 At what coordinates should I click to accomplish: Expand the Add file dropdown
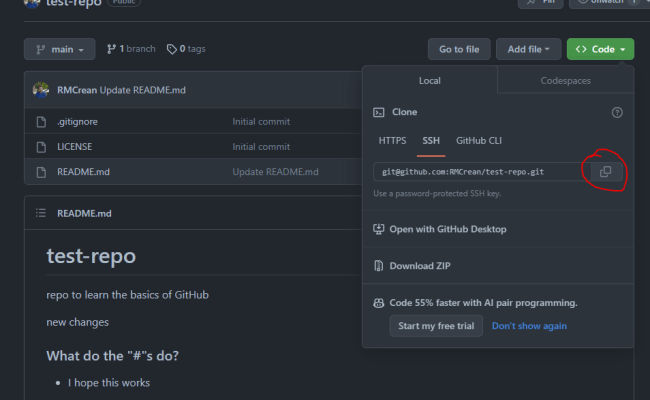pos(529,49)
